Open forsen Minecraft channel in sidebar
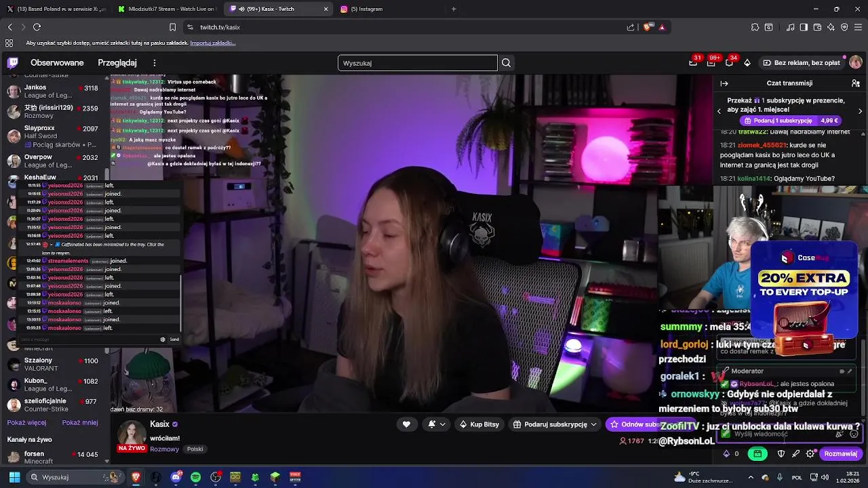 point(54,457)
